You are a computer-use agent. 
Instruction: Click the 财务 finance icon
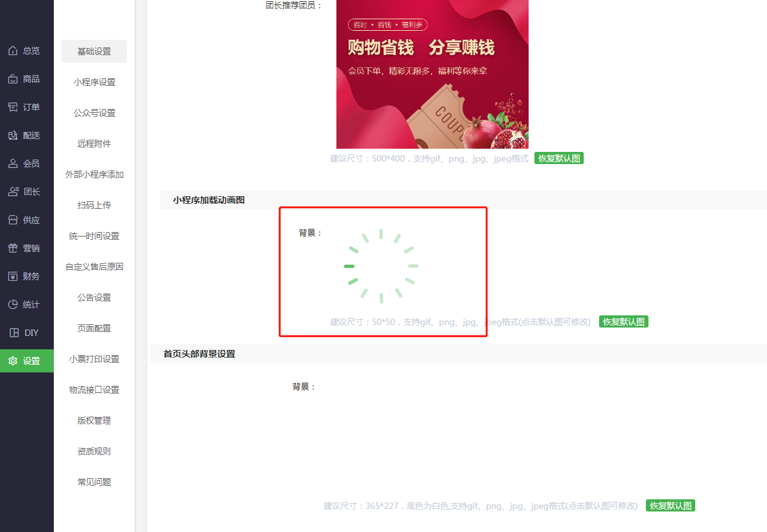click(x=13, y=276)
